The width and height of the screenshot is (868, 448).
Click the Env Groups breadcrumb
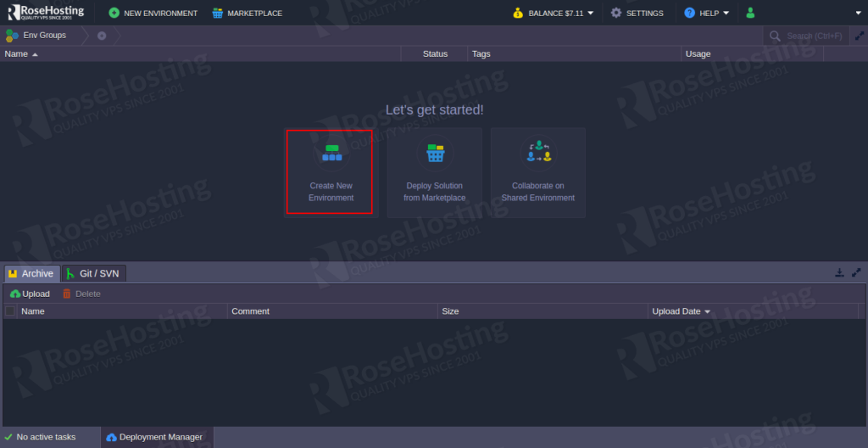36,36
